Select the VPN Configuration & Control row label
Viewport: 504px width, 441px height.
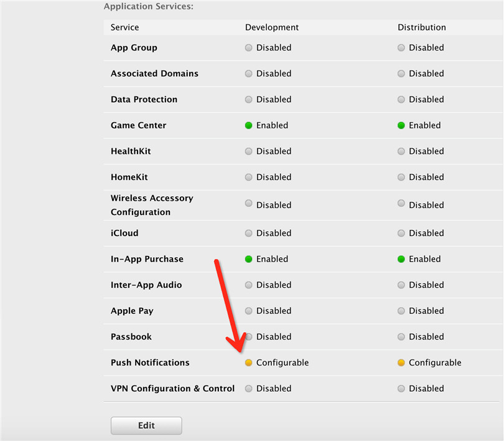[x=172, y=389]
